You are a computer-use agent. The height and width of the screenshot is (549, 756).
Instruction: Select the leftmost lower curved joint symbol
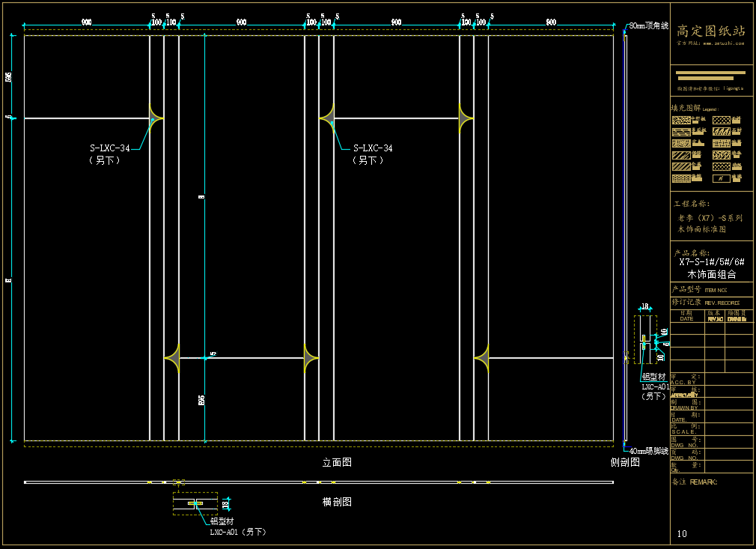tap(172, 358)
